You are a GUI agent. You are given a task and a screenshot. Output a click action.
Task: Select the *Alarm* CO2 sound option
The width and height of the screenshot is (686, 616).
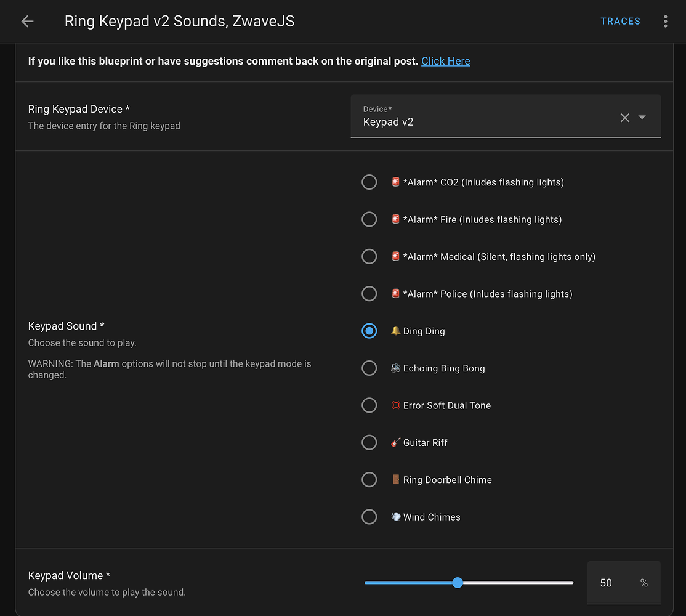tap(369, 182)
